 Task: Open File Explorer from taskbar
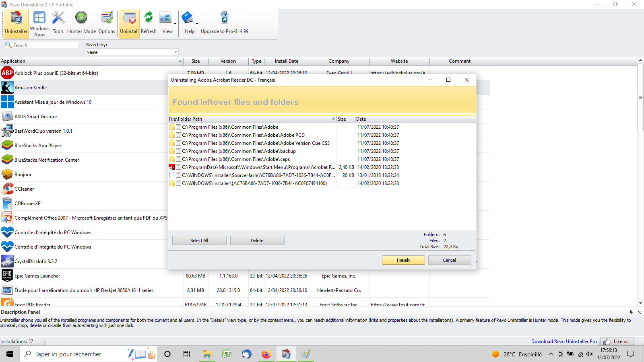[207, 354]
